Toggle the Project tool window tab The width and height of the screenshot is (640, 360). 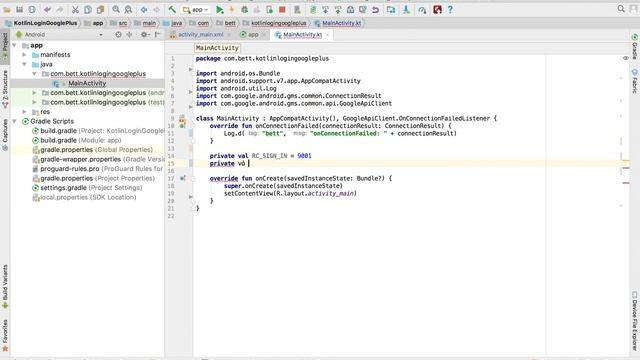(5, 46)
